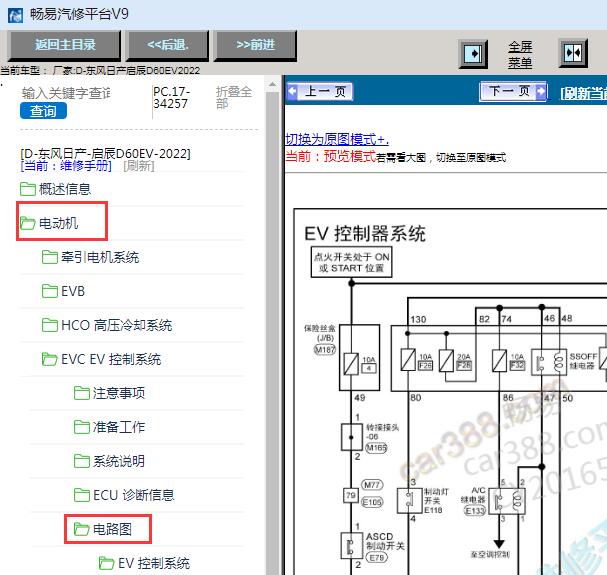Click the sidebar vertical scrollbar track

coord(273,333)
